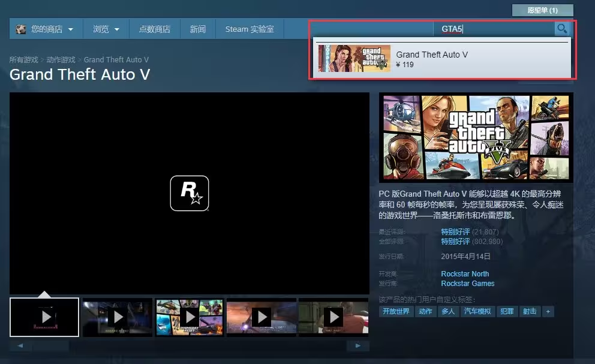Select the 射击 tag
Screen dimensions: 595x364
(x=530, y=312)
